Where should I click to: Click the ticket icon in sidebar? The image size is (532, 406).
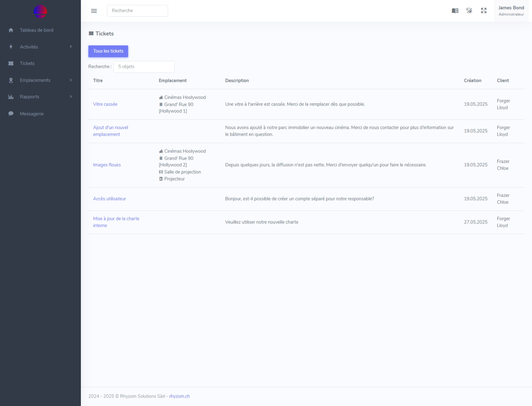[11, 63]
